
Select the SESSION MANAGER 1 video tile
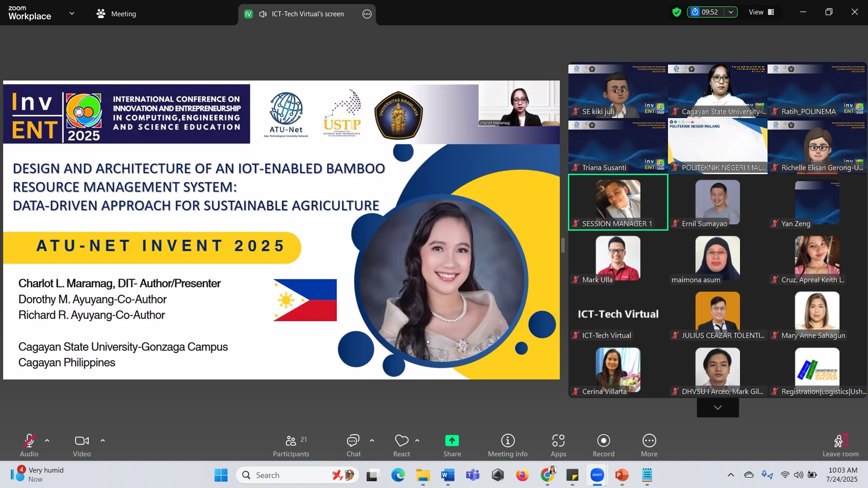click(x=618, y=202)
